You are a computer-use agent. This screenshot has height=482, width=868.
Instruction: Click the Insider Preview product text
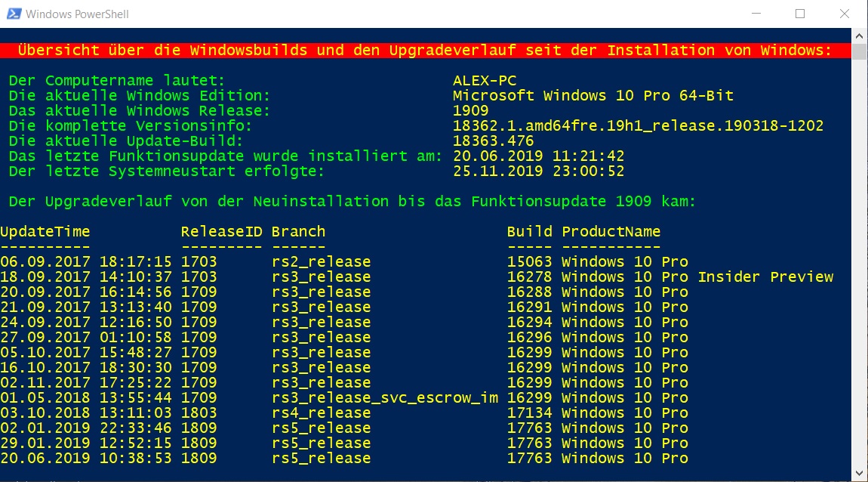pyautogui.click(x=765, y=277)
